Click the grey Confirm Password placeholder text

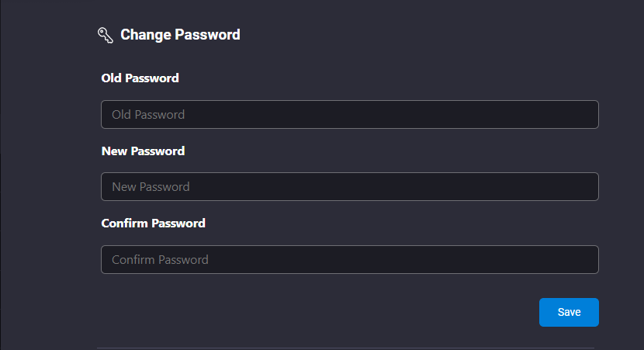coord(160,260)
